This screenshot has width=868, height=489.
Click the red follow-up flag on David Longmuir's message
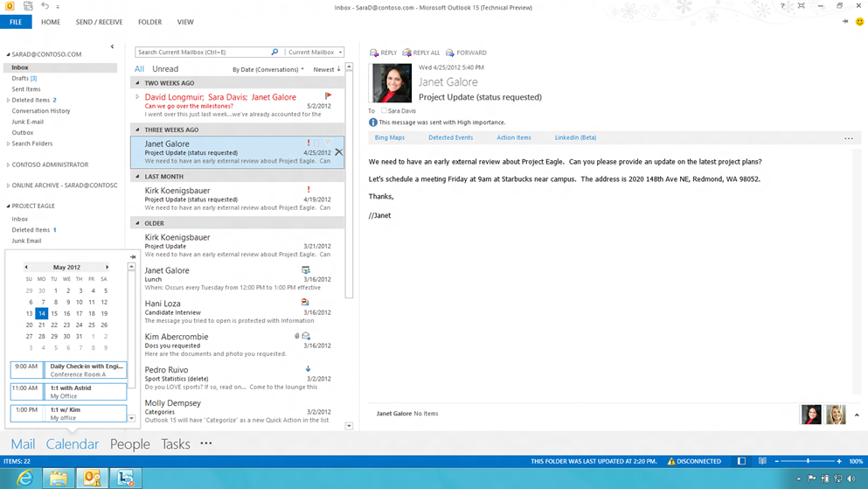(x=329, y=96)
